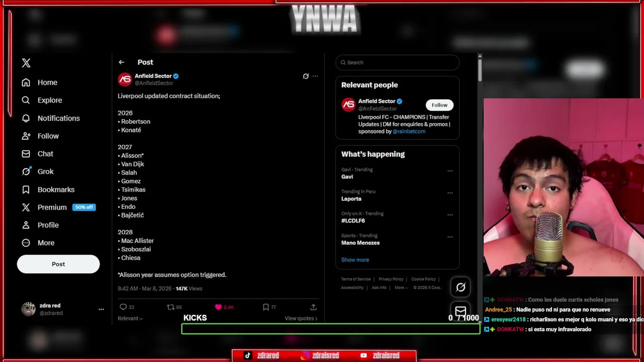Click Andree_25 chat message
644x362 pixels.
[547, 310]
